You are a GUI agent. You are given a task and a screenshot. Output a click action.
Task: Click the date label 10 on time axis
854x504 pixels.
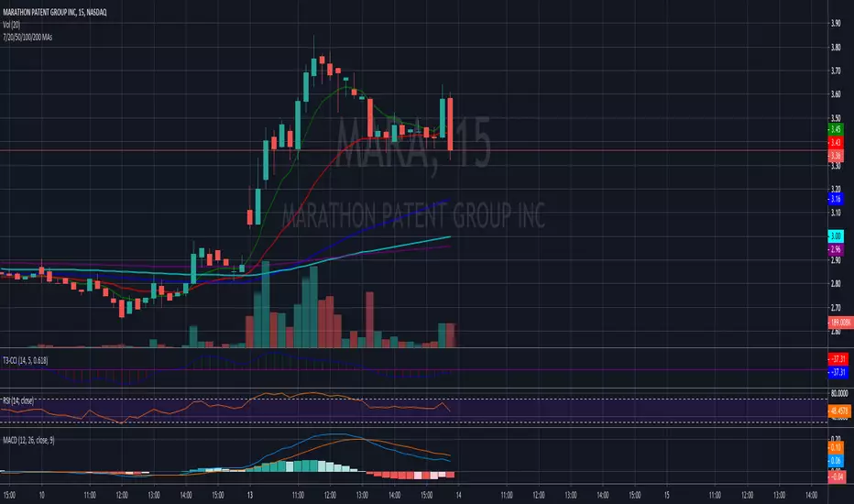42,495
